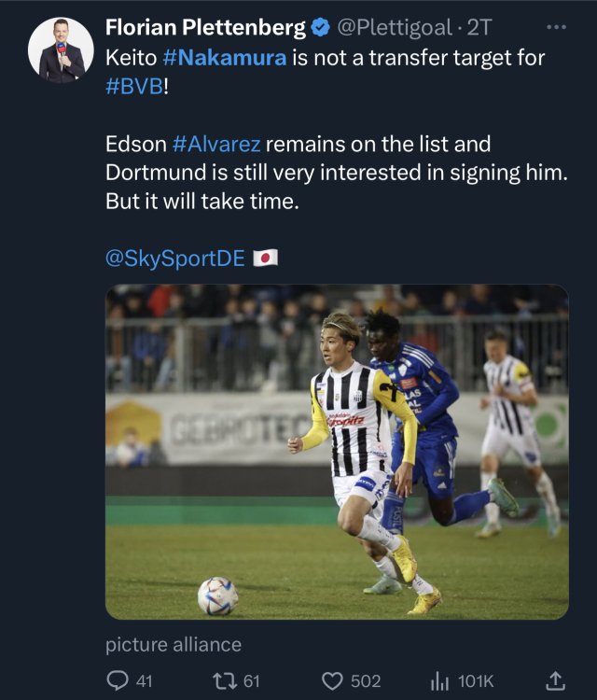Screen dimensions: 597x700
Task: Click the 502 likes count
Action: 365,681
